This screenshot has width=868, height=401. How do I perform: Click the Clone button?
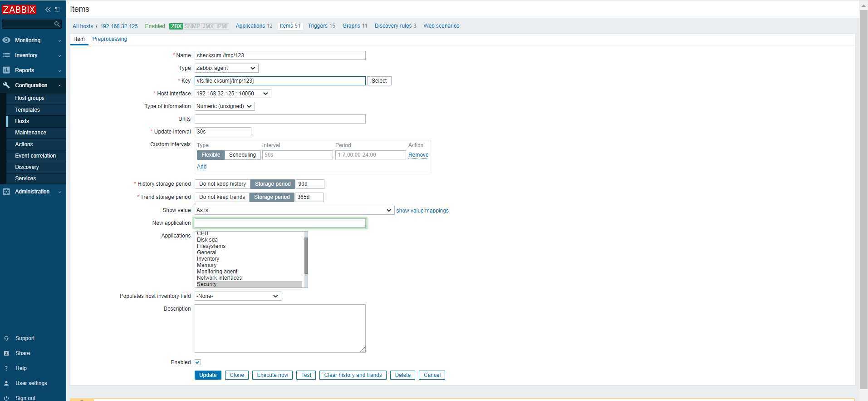(x=237, y=375)
